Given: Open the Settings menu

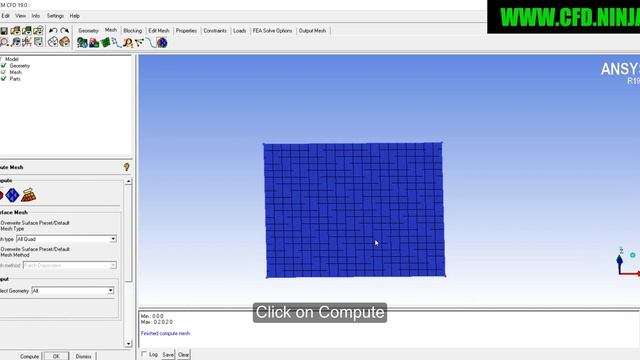Looking at the screenshot, I should pos(55,16).
